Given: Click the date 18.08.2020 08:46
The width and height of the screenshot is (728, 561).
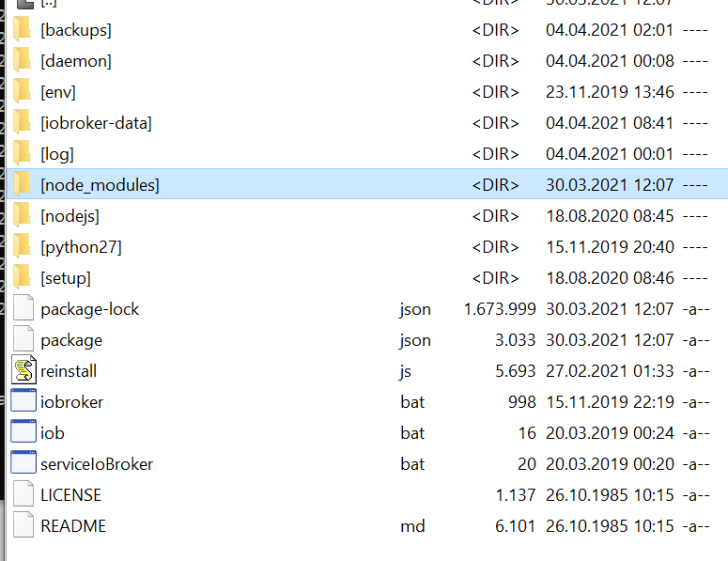Looking at the screenshot, I should point(610,278).
